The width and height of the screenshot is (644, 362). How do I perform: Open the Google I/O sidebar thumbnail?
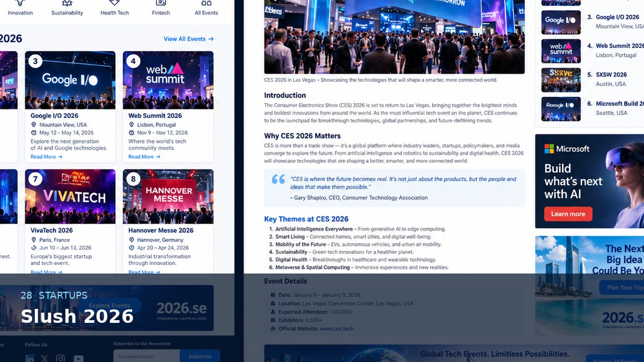pyautogui.click(x=561, y=23)
